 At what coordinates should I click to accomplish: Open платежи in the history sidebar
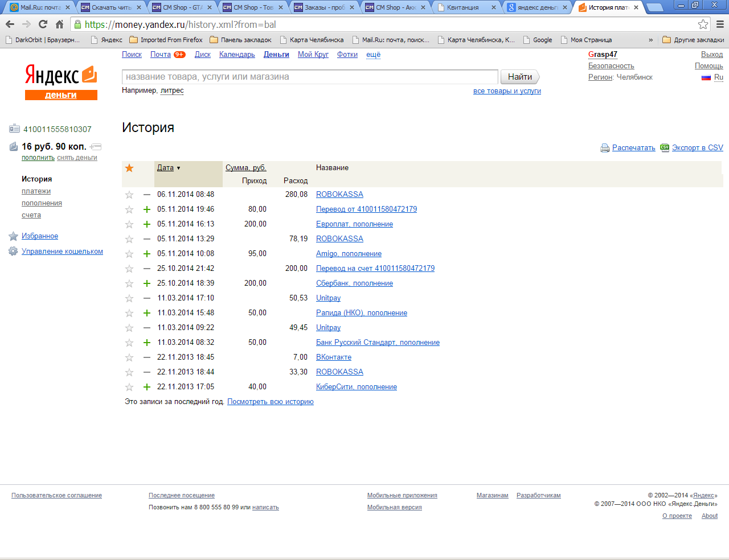pyautogui.click(x=36, y=191)
